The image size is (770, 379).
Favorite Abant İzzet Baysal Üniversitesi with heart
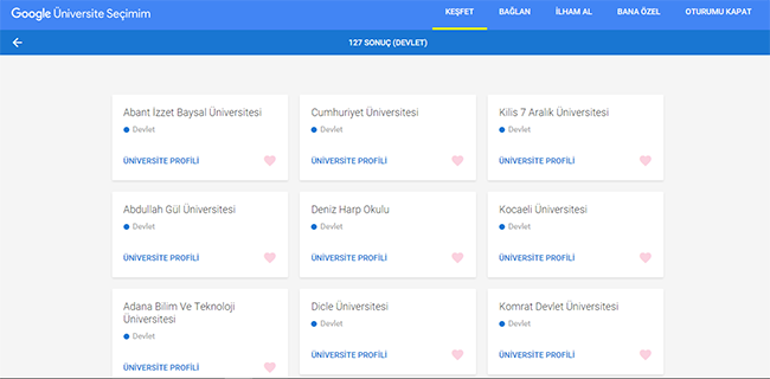click(x=270, y=161)
